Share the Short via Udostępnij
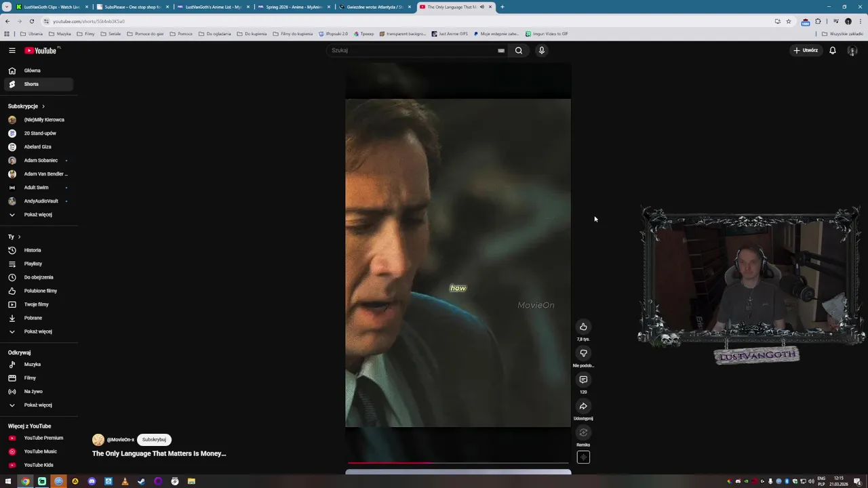This screenshot has height=488, width=868. click(x=583, y=406)
